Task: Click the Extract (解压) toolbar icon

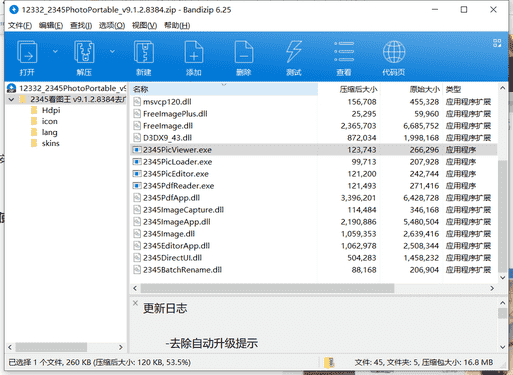Action: point(84,52)
